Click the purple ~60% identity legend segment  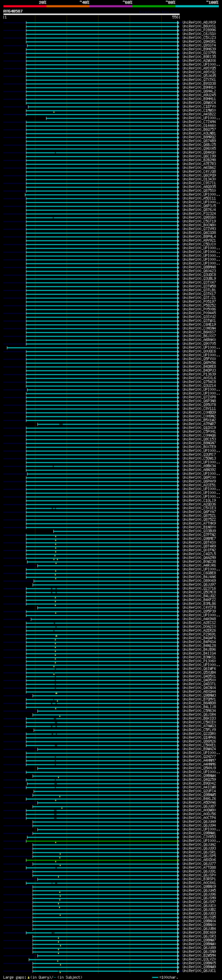[111, 6]
